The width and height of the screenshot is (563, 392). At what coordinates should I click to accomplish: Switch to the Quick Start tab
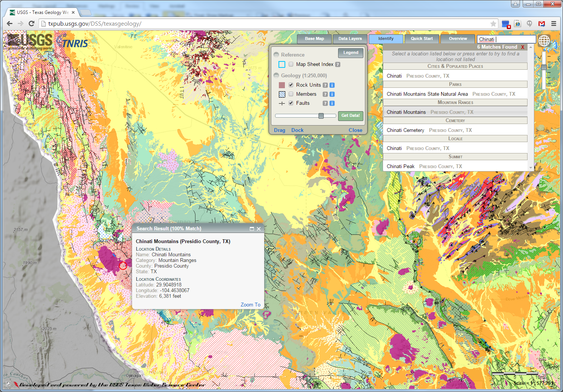tap(421, 39)
